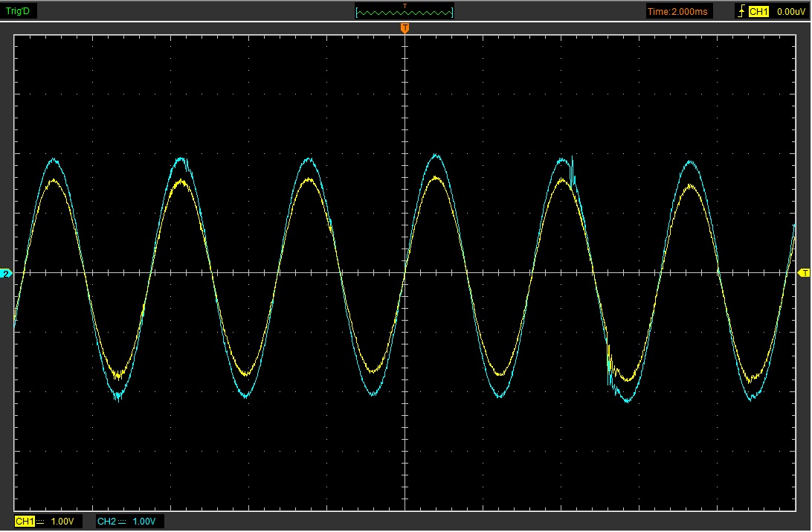The image size is (812, 532).
Task: Click the orange T trigger position marker
Action: 405,28
